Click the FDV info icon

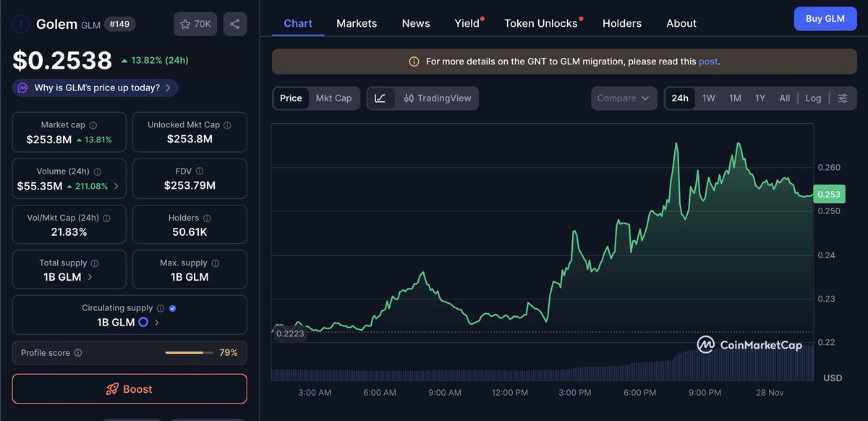(x=200, y=171)
